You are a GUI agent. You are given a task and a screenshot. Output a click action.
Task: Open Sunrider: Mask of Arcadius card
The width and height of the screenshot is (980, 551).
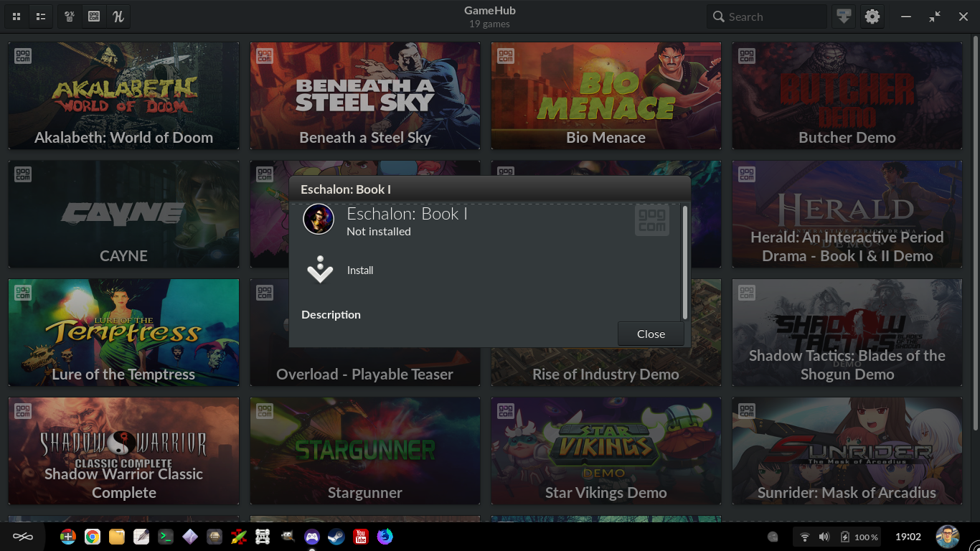(x=847, y=451)
